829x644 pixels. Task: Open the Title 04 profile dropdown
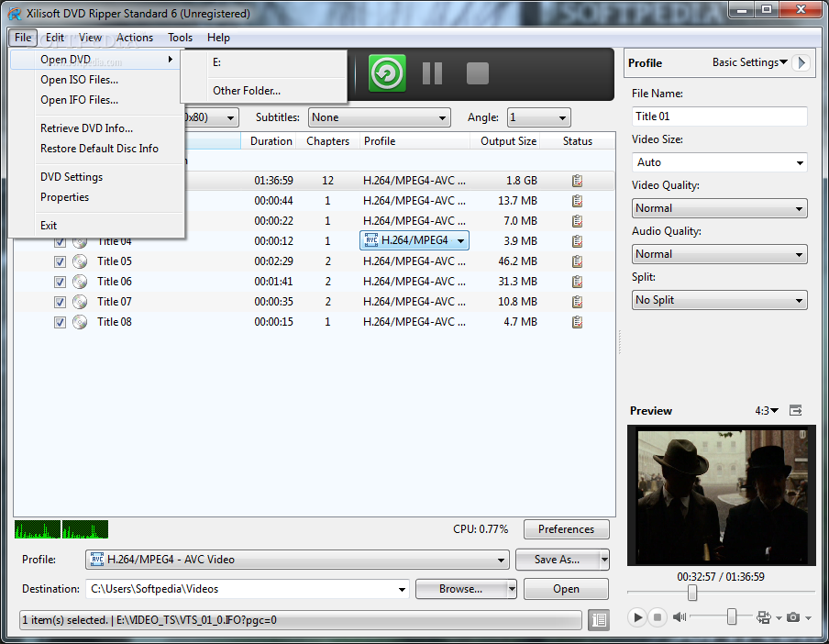[414, 240]
